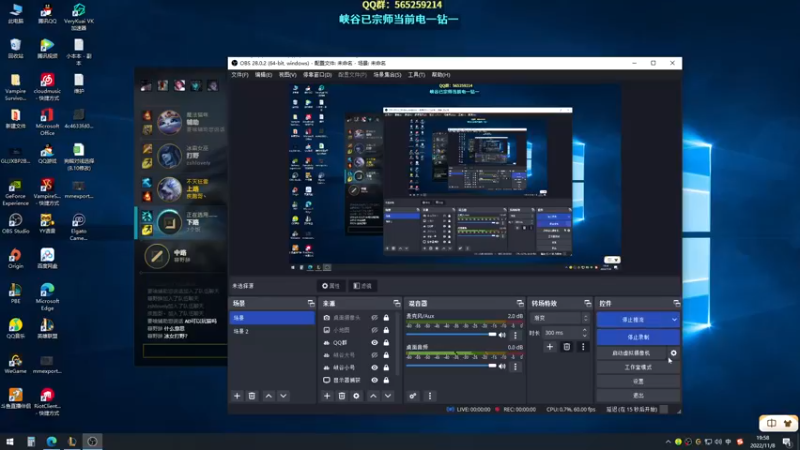800x450 pixels.
Task: Open transition properties dots menu
Action: pyautogui.click(x=583, y=347)
